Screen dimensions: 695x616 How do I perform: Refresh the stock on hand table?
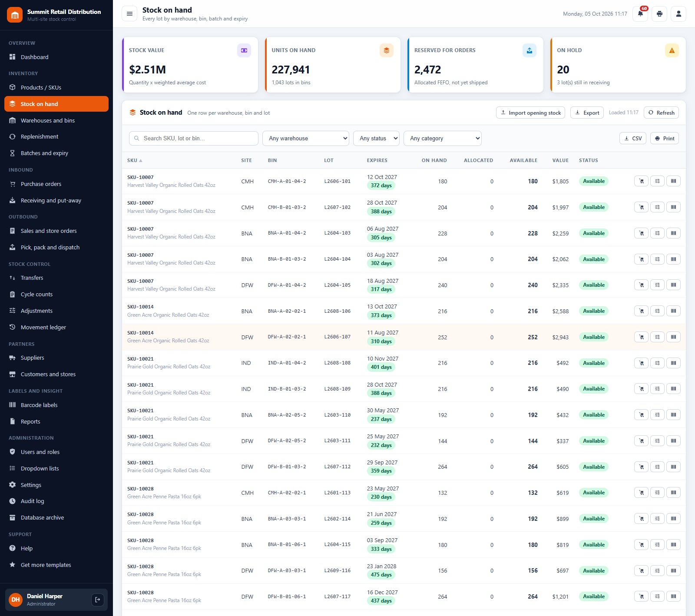661,113
